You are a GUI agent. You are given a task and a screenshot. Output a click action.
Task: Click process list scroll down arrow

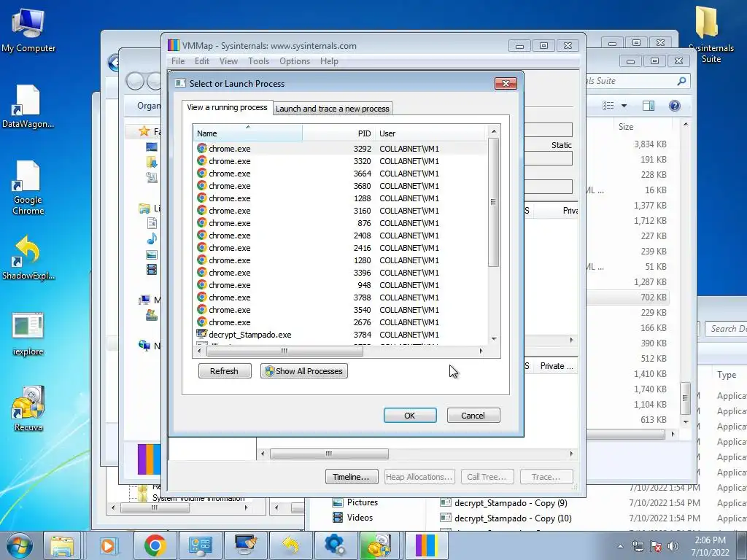click(x=494, y=339)
